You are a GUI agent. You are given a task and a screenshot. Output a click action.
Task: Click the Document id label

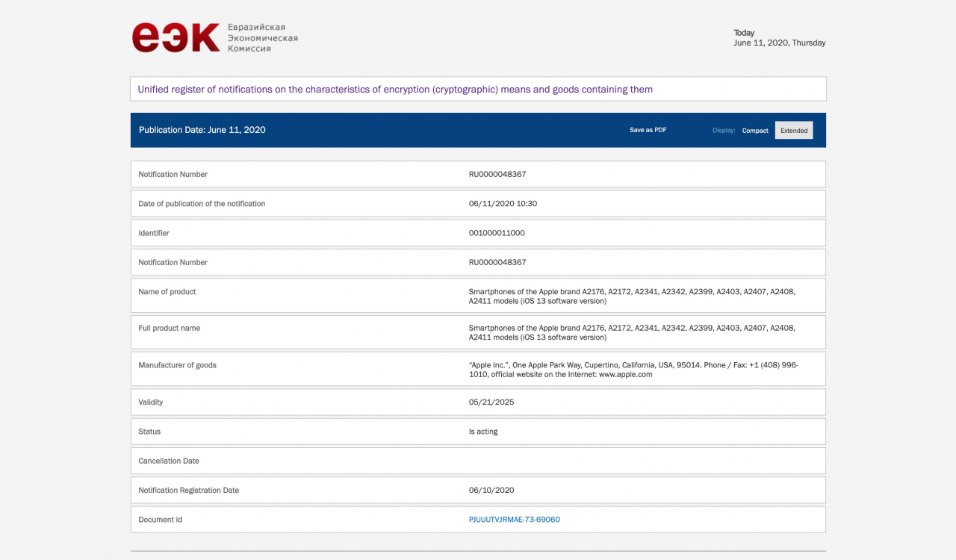(161, 520)
